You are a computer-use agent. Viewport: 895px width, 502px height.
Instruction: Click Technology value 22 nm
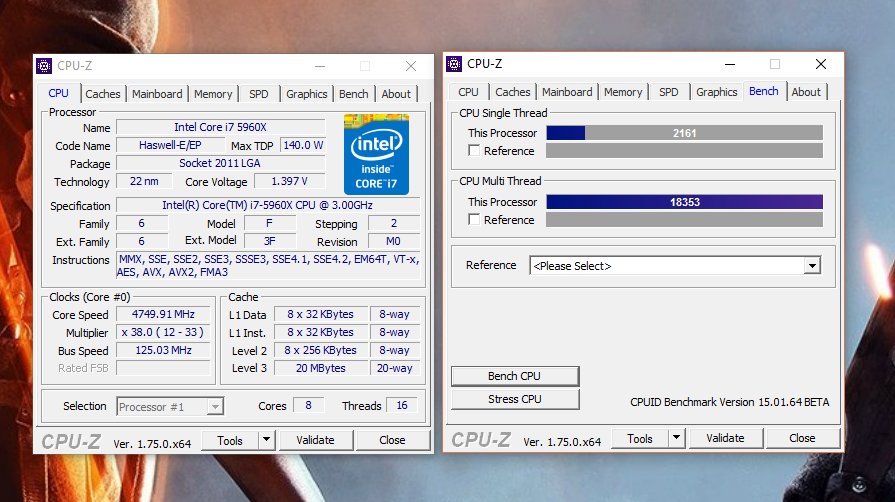(x=144, y=181)
